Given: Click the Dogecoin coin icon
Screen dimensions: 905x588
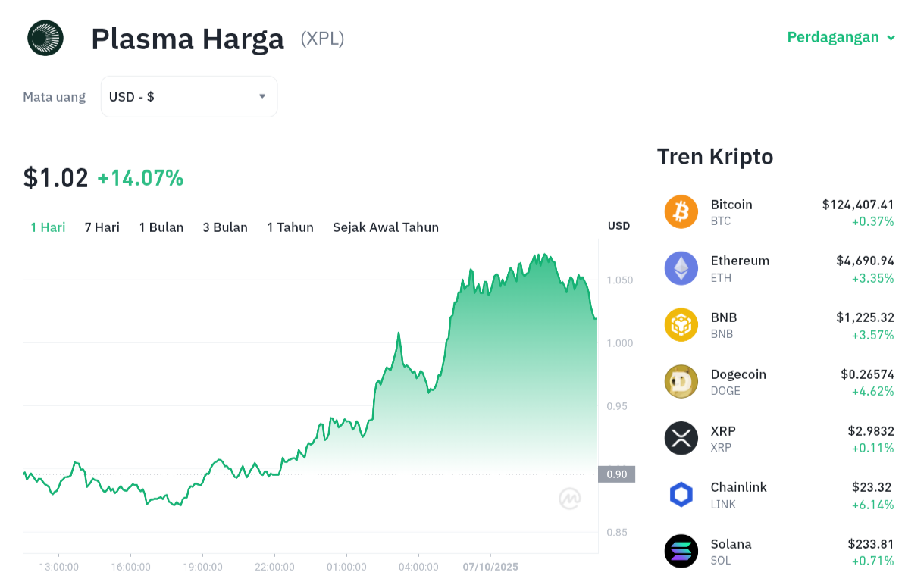Looking at the screenshot, I should (x=681, y=382).
